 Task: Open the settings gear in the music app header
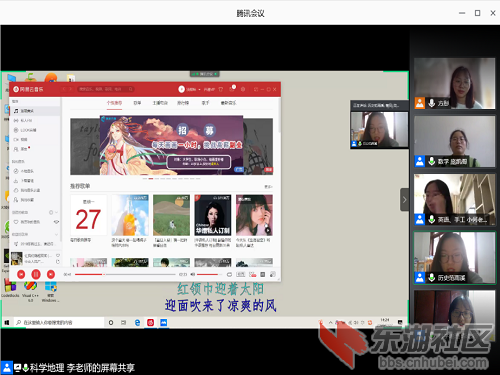pos(243,89)
